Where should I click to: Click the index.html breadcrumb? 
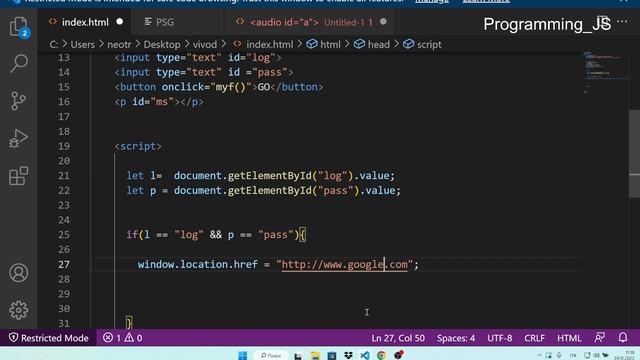pyautogui.click(x=263, y=44)
